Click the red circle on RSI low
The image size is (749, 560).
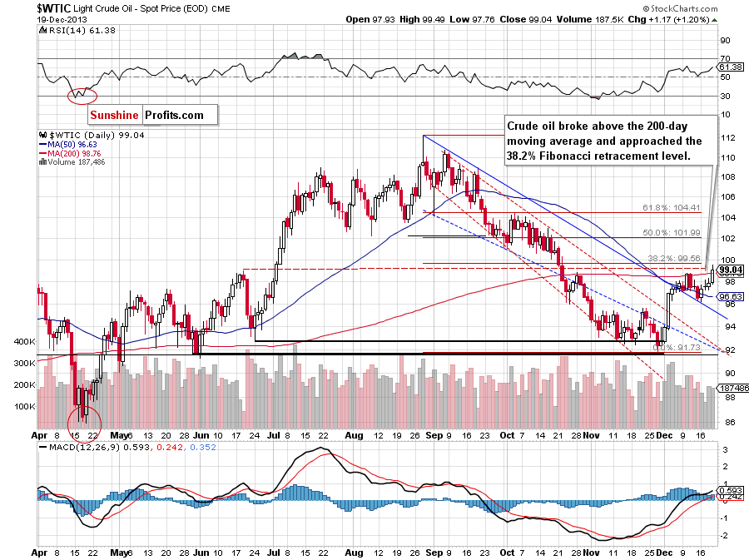82,96
